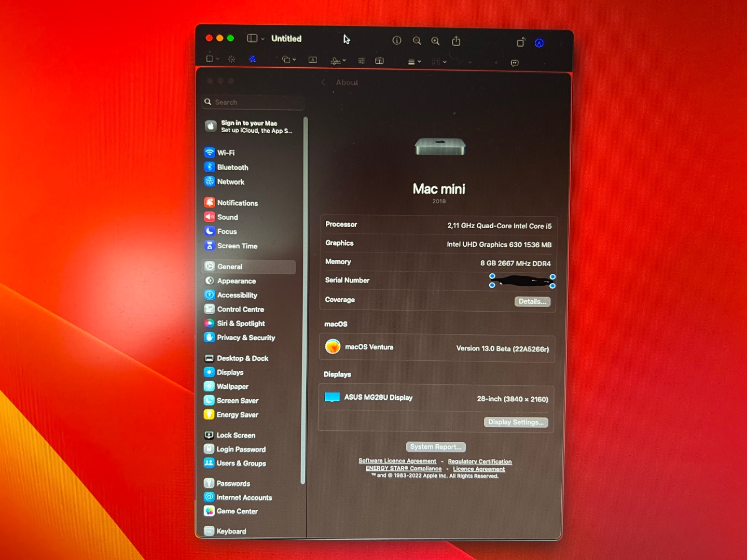Add a text box with the Text tool
The width and height of the screenshot is (747, 560).
313,60
